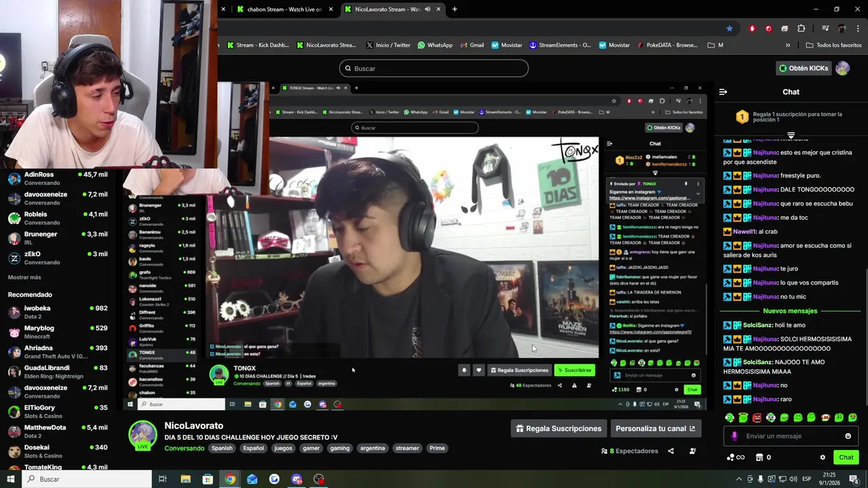This screenshot has height=488, width=868.
Task: Open StreamElements bookmark
Action: (x=560, y=45)
